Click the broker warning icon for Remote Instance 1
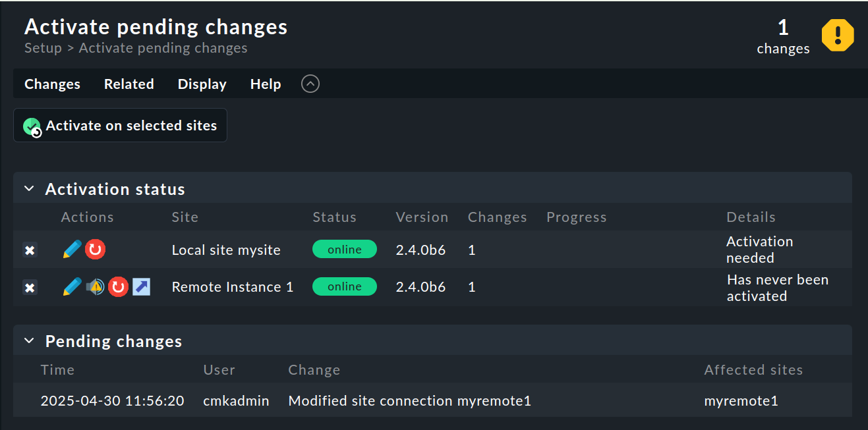This screenshot has height=430, width=868. pos(95,286)
